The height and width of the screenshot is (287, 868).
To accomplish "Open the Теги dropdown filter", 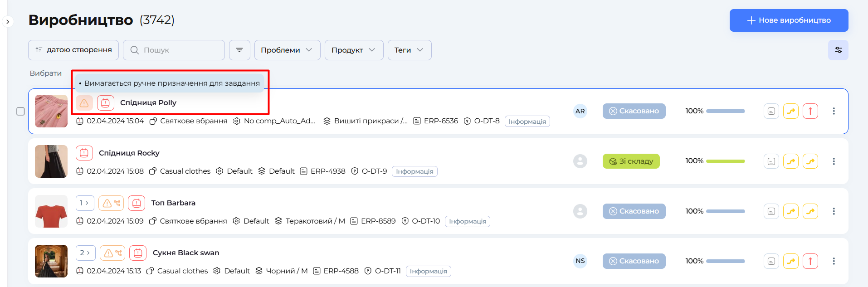I will point(409,50).
